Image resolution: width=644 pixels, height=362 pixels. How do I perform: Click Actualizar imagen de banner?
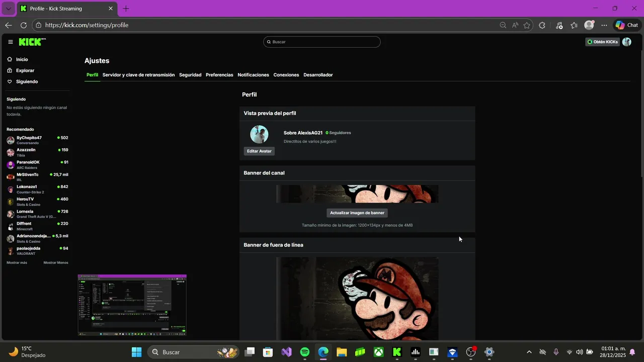tap(357, 213)
